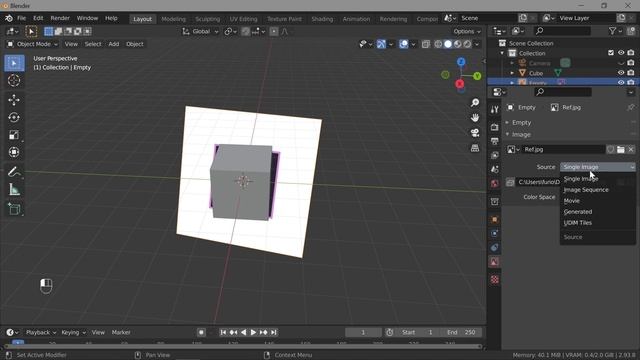Toggle snapping magnet button
Viewport: 640px width, 360px height.
245,31
